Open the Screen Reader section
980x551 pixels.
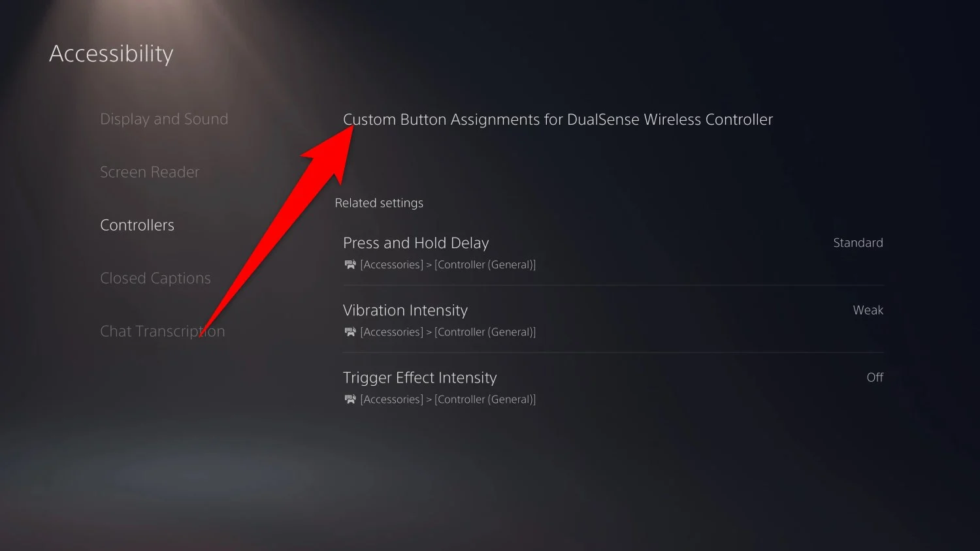click(150, 172)
